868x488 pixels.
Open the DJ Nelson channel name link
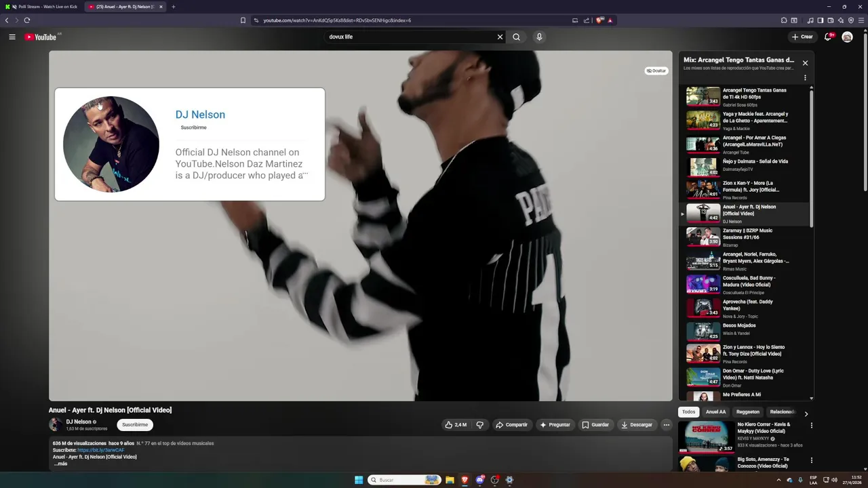coord(200,115)
